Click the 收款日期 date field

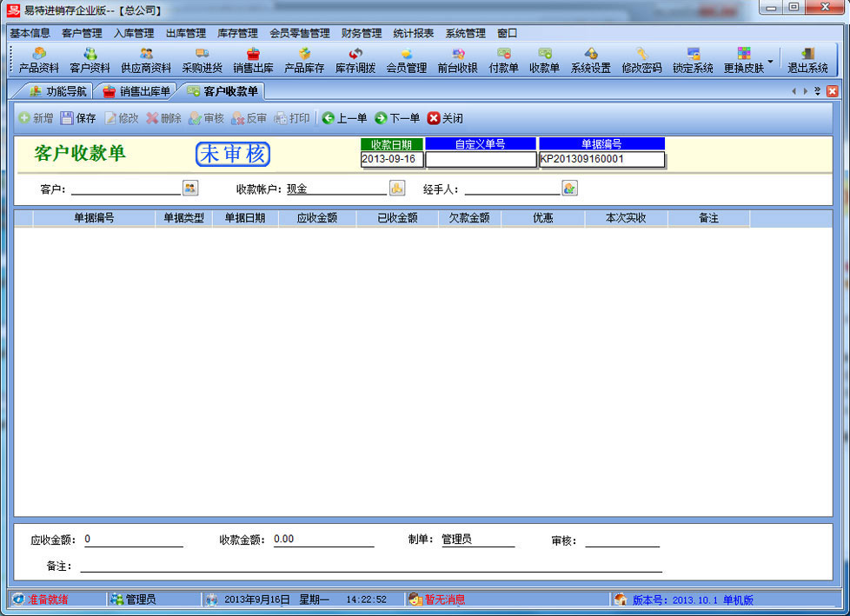392,160
